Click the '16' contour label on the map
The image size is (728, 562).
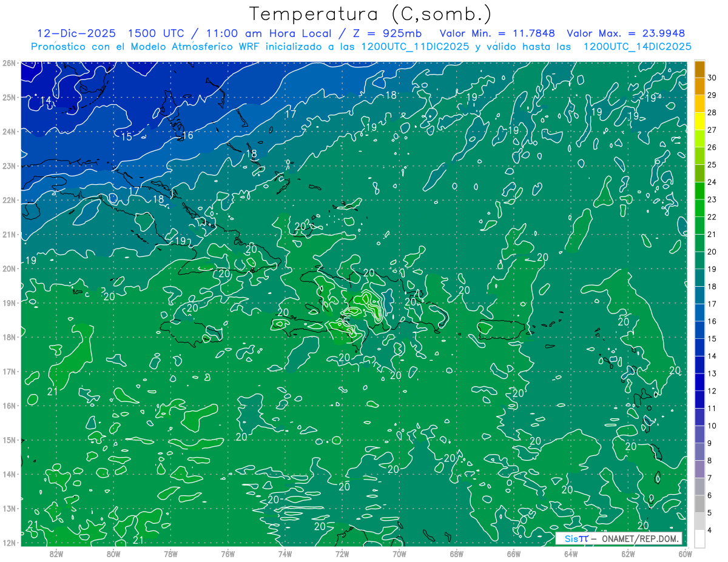click(x=187, y=135)
